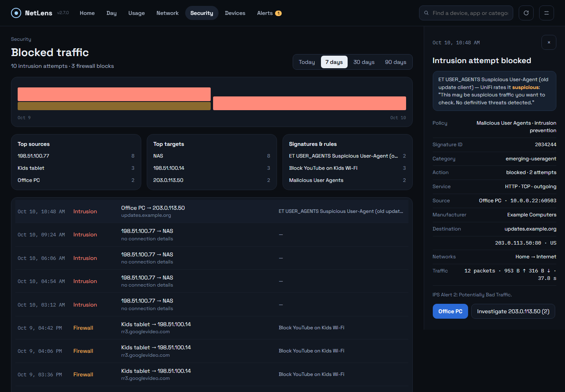The height and width of the screenshot is (392, 565).
Task: Open the Oct 10, 09:24 AM intrusion event
Action: tap(212, 235)
